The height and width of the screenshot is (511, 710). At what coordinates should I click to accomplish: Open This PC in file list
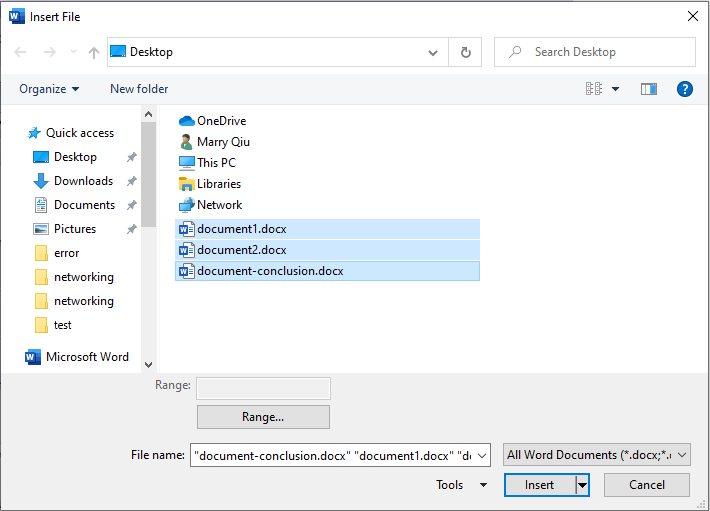[216, 163]
